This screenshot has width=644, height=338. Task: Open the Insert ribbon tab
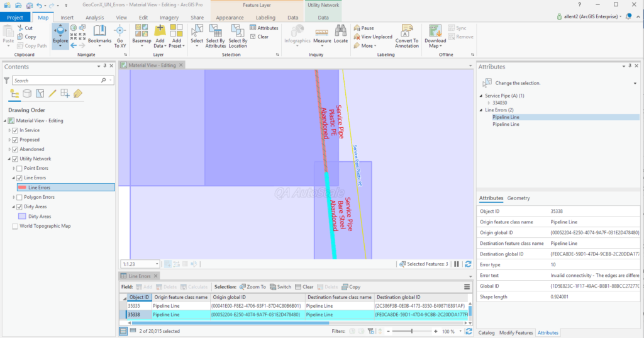[67, 18]
